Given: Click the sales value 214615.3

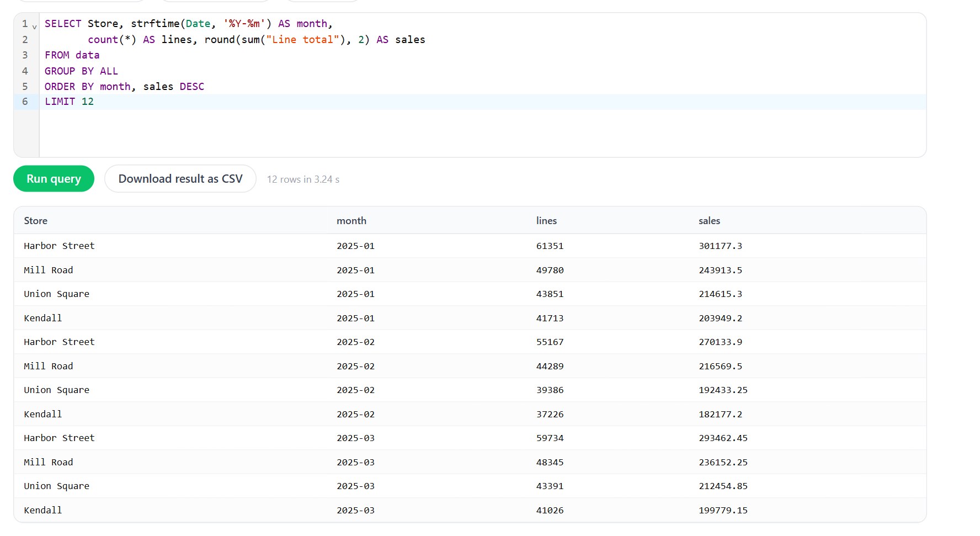Looking at the screenshot, I should tap(720, 294).
